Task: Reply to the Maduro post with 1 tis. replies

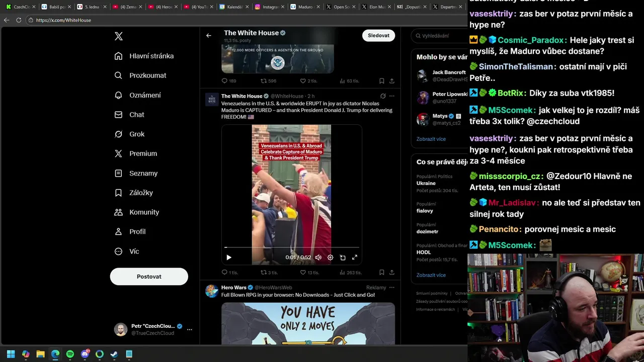Action: (230, 273)
